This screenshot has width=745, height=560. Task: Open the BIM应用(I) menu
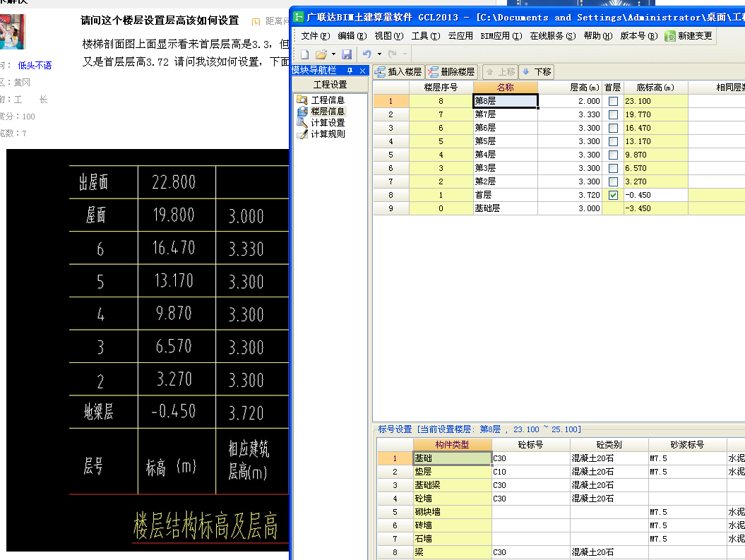501,36
